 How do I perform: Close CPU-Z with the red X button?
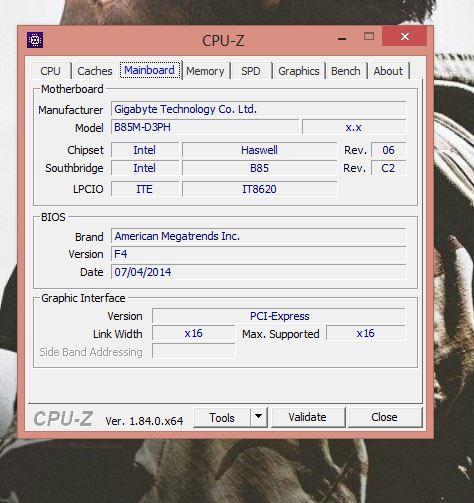click(405, 36)
